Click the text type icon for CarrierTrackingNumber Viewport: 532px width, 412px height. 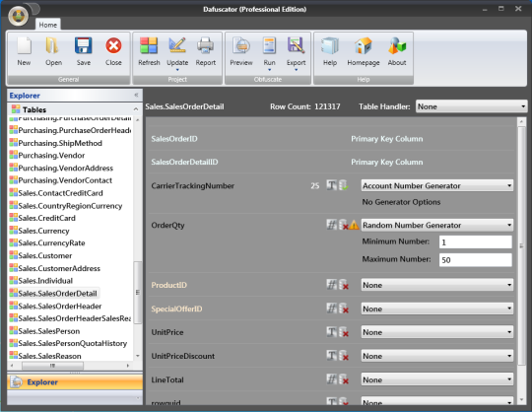pyautogui.click(x=331, y=185)
